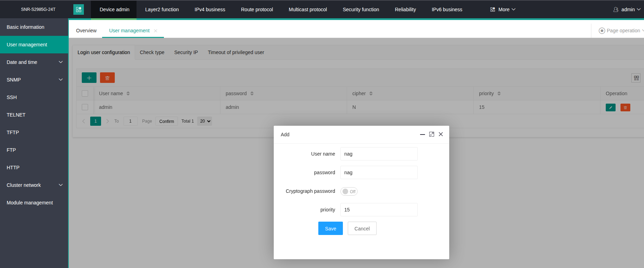
Task: Sort by priority column arrows
Action: [x=499, y=93]
